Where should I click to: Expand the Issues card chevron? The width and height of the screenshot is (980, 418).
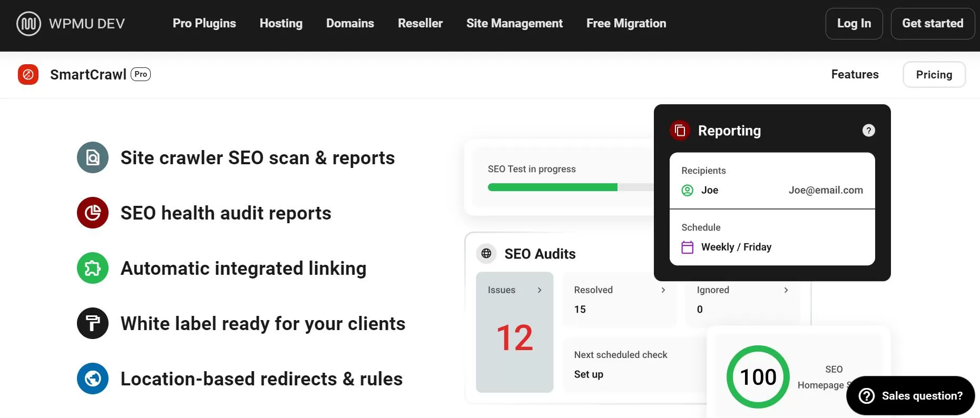pos(540,290)
